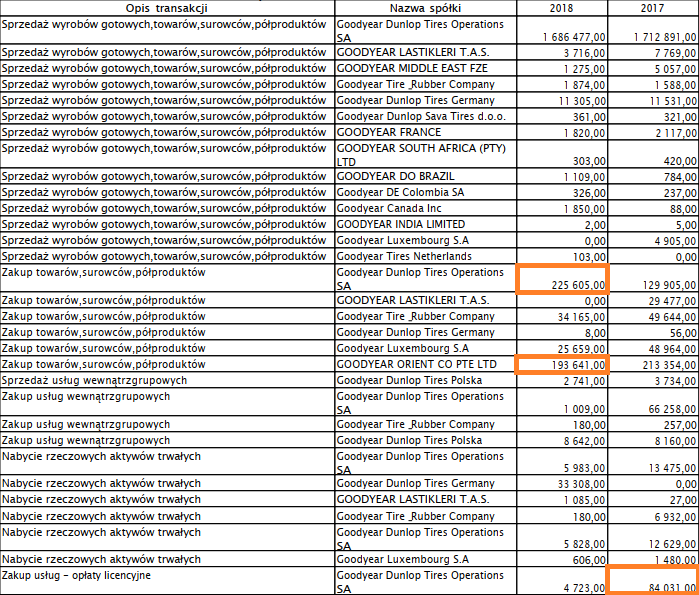This screenshot has height=595, width=699.
Task: Select the value 29 477,00
Action: pyautogui.click(x=673, y=301)
